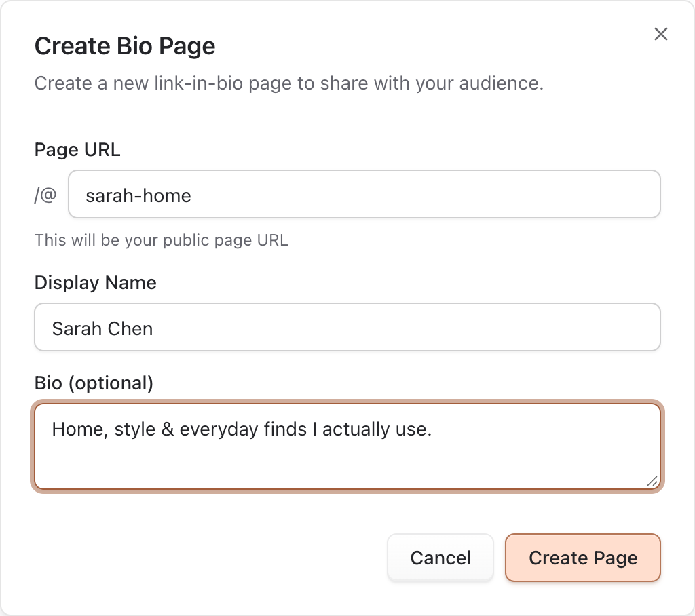The image size is (695, 616).
Task: Close the Create Bio Page dialog
Action: pyautogui.click(x=660, y=34)
